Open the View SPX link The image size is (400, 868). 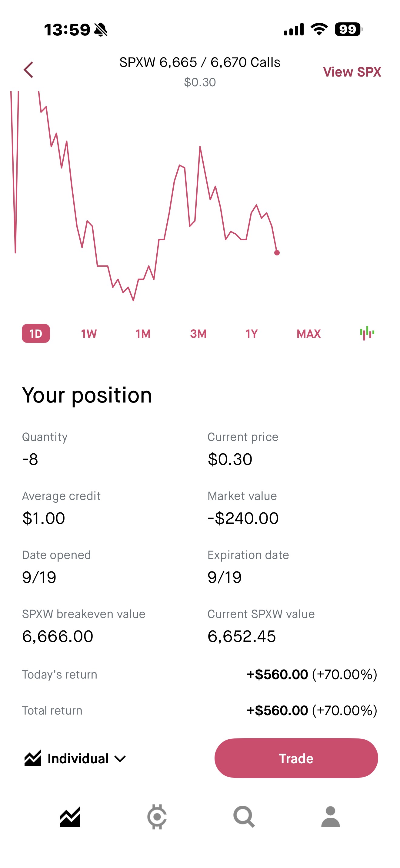pyautogui.click(x=352, y=72)
